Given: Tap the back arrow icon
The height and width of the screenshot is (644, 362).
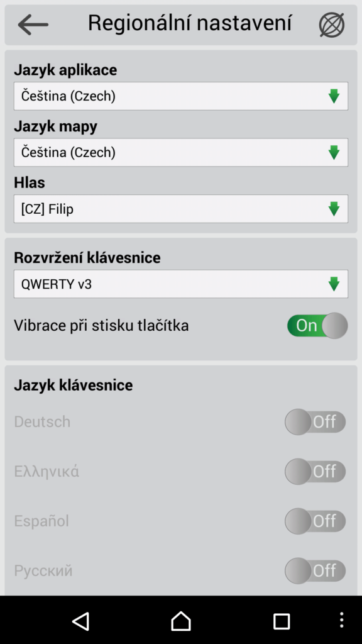Looking at the screenshot, I should pos(33,25).
